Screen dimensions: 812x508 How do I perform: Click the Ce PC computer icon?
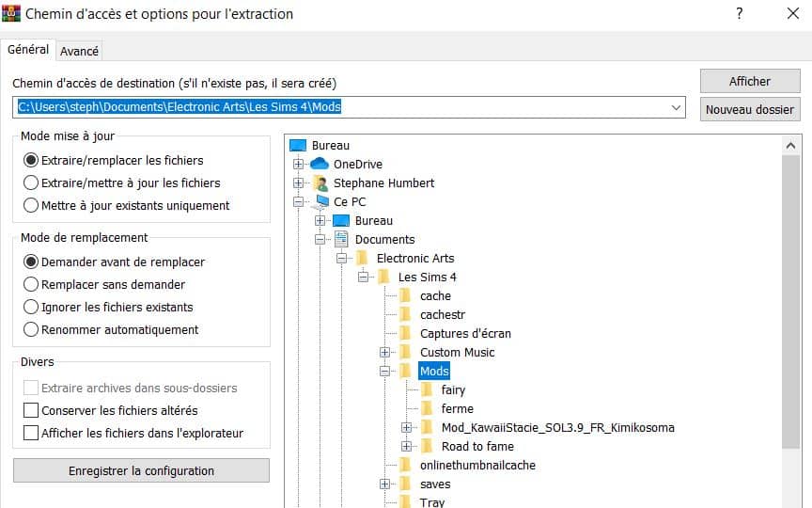point(320,201)
